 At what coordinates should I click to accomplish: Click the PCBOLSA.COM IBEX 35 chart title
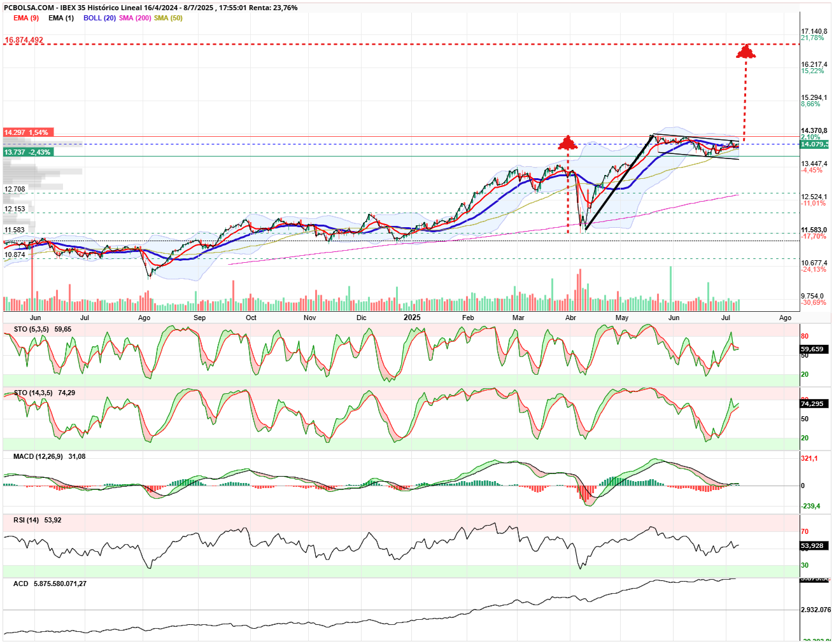pyautogui.click(x=150, y=8)
